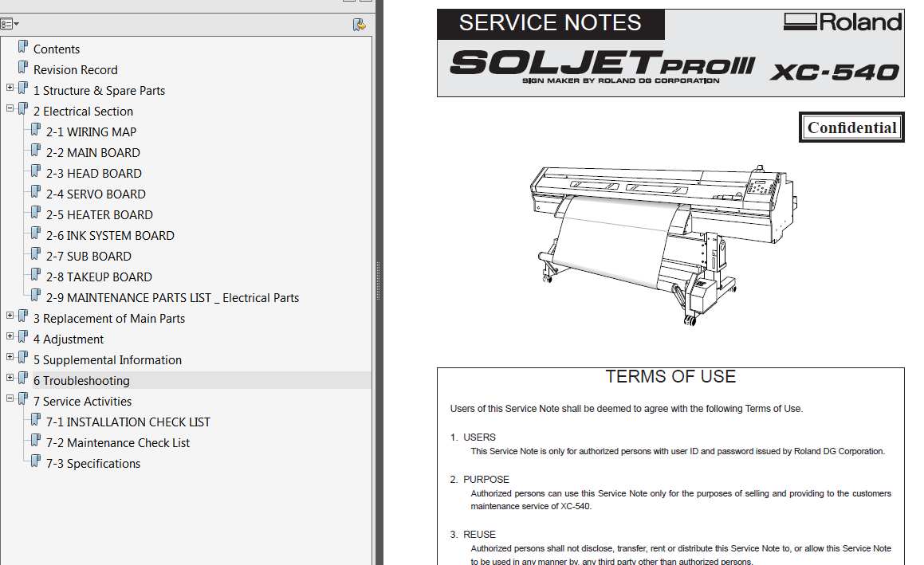This screenshot has height=565, width=924.
Task: Click the SERVICE NOTES title banner
Action: pyautogui.click(x=550, y=23)
